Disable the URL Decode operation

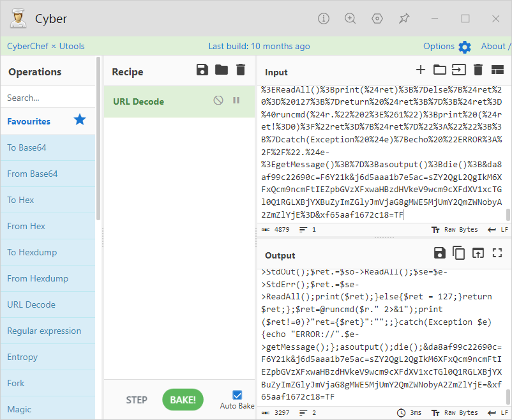click(x=218, y=100)
